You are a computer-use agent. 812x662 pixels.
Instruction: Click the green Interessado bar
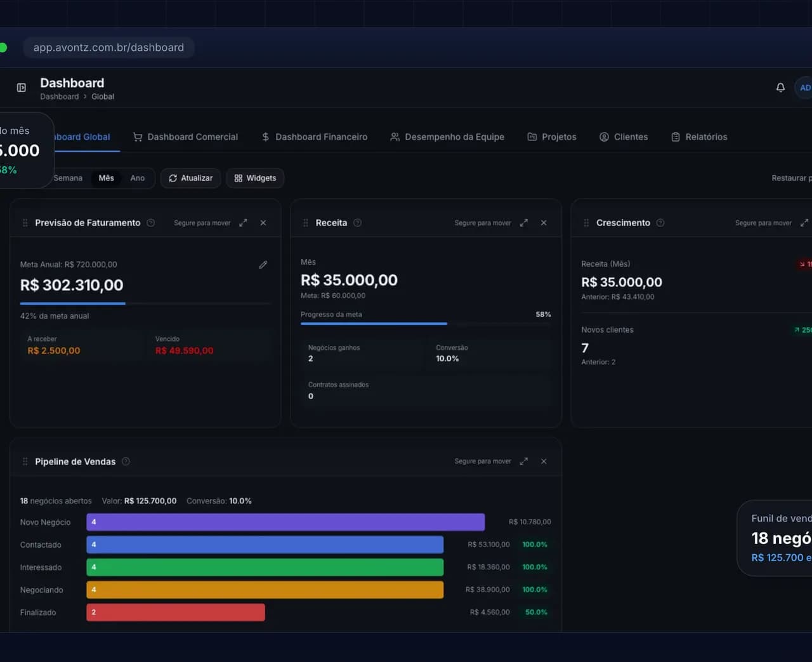(x=265, y=567)
